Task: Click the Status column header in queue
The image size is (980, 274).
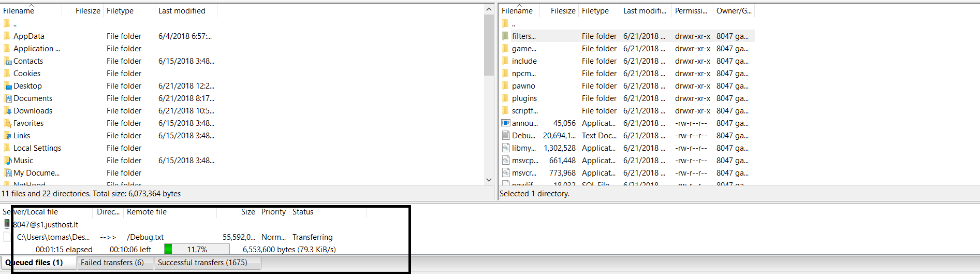Action: pos(328,212)
